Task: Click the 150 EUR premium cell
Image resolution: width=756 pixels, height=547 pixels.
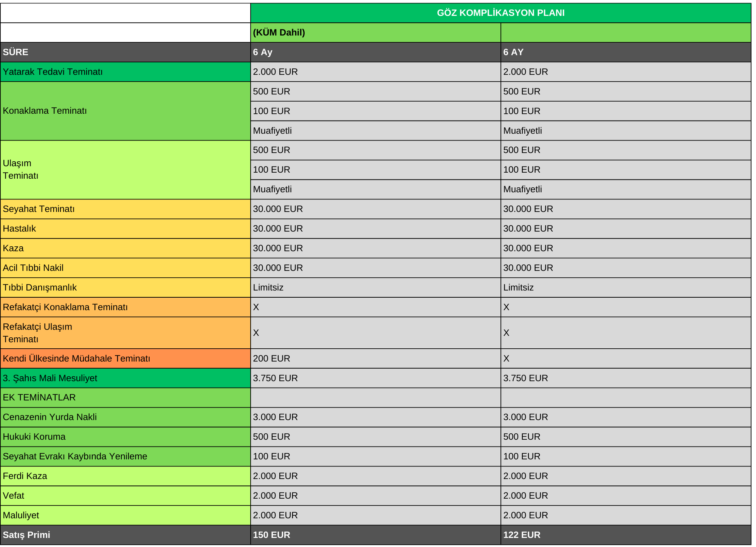Action: coord(375,535)
